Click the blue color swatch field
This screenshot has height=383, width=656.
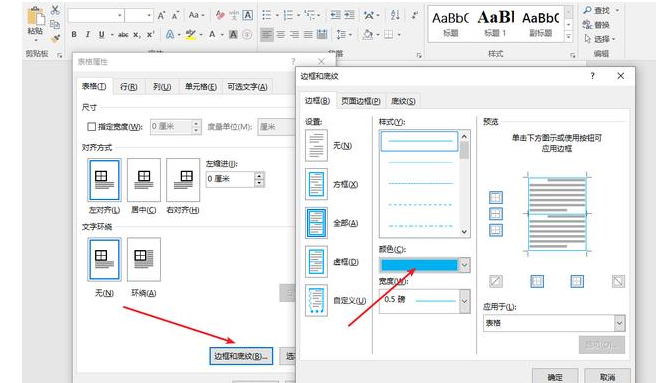pyautogui.click(x=419, y=265)
